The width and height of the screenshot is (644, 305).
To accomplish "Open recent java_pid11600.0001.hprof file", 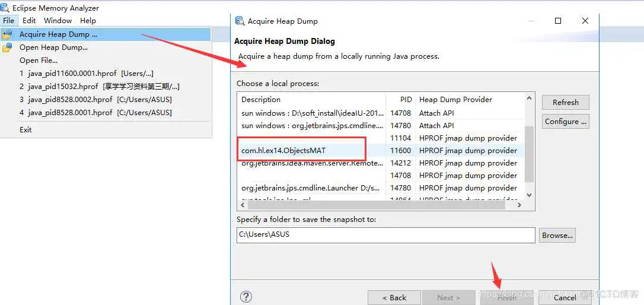I will 86,74.
